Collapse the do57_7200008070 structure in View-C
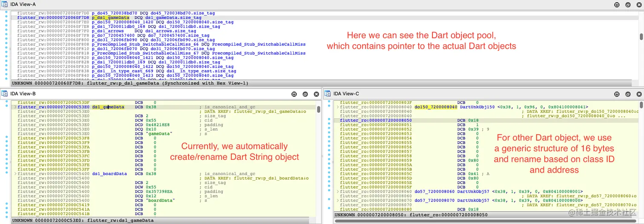 (x=338, y=201)
